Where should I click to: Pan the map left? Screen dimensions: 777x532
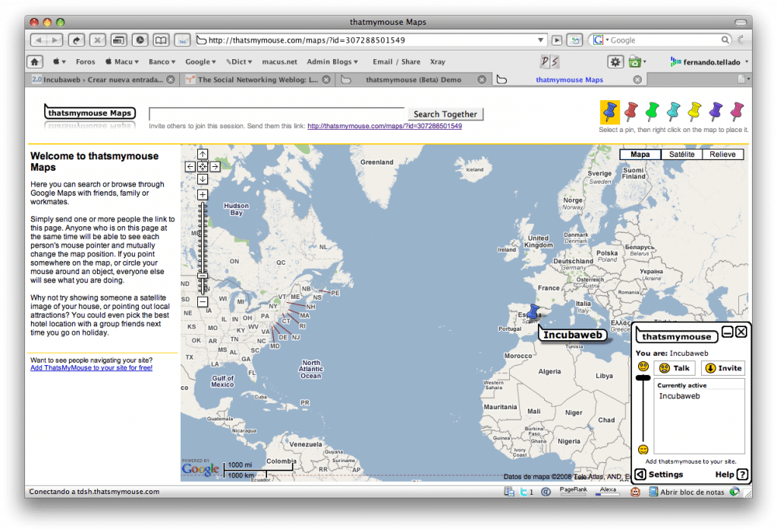[190, 167]
